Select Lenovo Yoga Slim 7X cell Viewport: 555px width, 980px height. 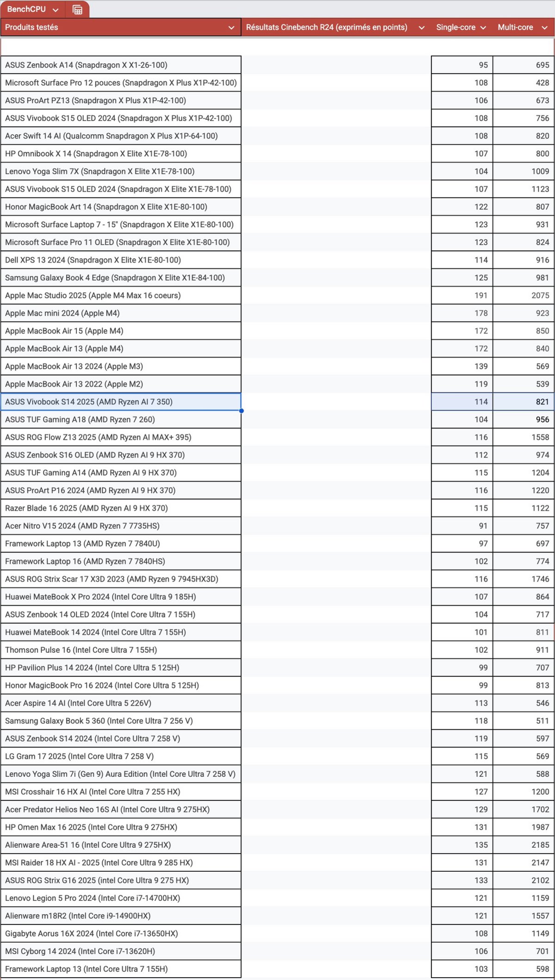click(x=121, y=171)
